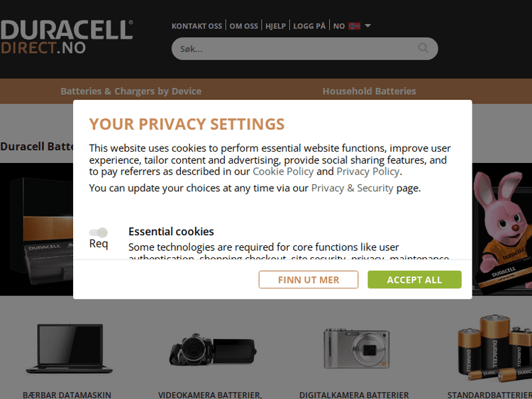Toggle the Essential cookies switch

(99, 232)
